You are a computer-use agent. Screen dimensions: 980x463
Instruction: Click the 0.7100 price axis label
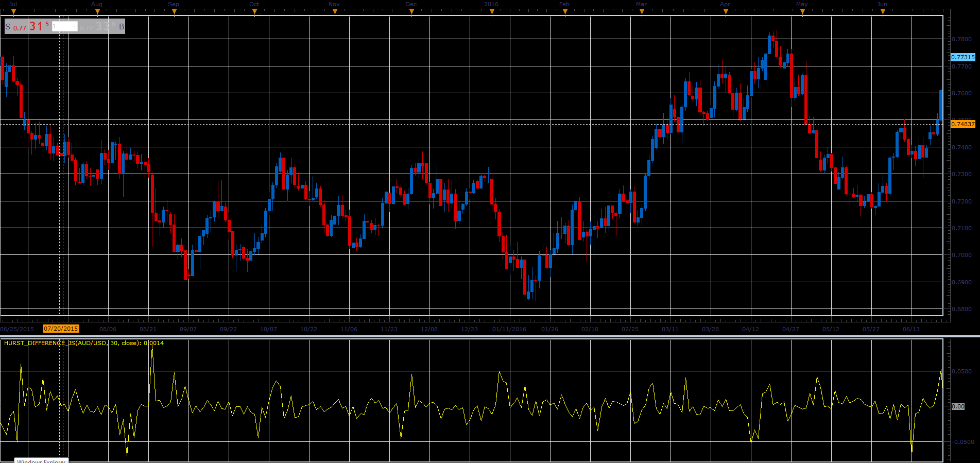click(961, 228)
